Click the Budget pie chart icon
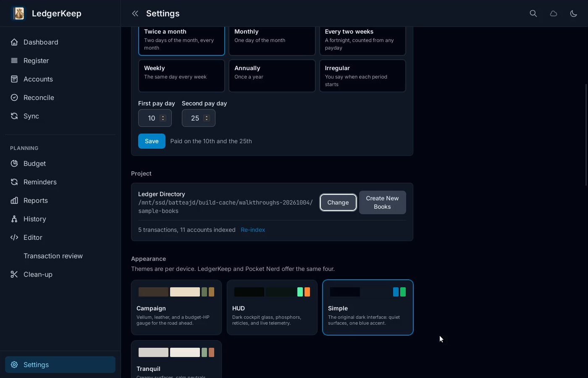This screenshot has width=588, height=378. 14,163
